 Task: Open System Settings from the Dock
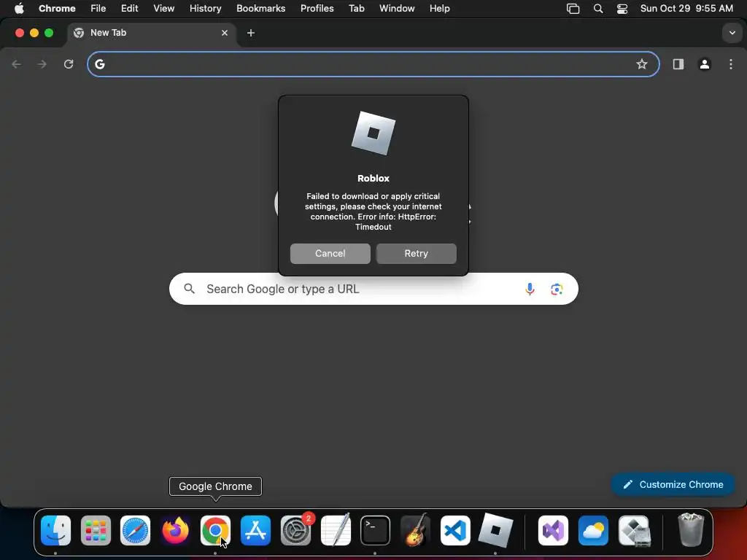pyautogui.click(x=295, y=530)
